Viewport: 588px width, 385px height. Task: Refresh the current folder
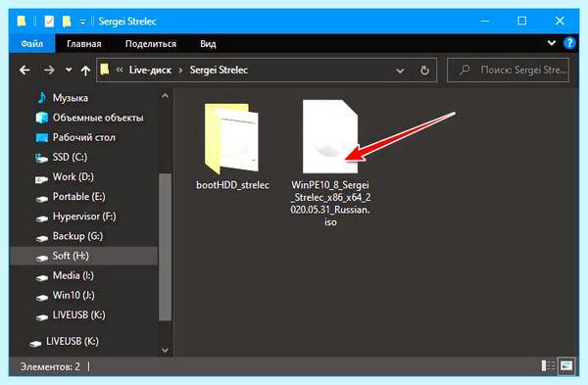424,71
